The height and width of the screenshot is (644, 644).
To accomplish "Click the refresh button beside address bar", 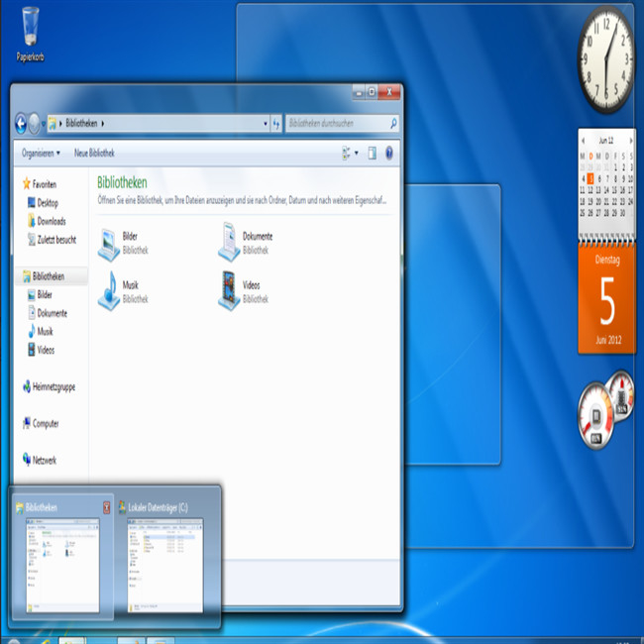I will point(276,123).
